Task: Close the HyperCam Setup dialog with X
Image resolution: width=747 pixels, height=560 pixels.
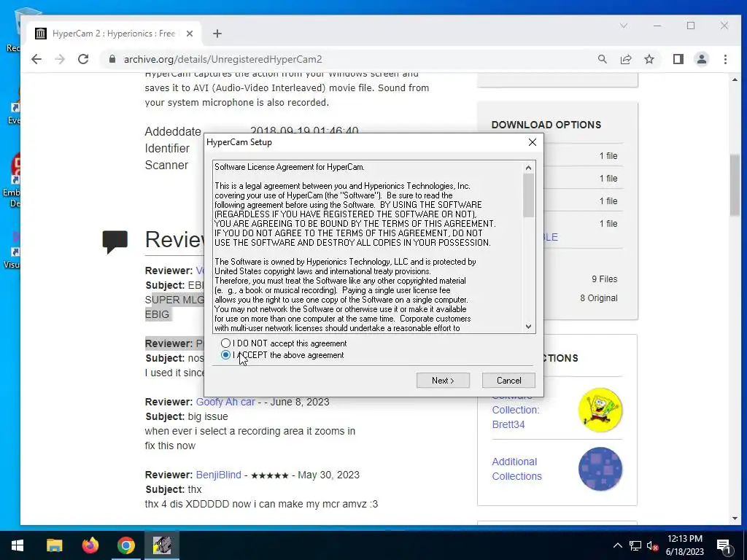Action: pos(532,142)
